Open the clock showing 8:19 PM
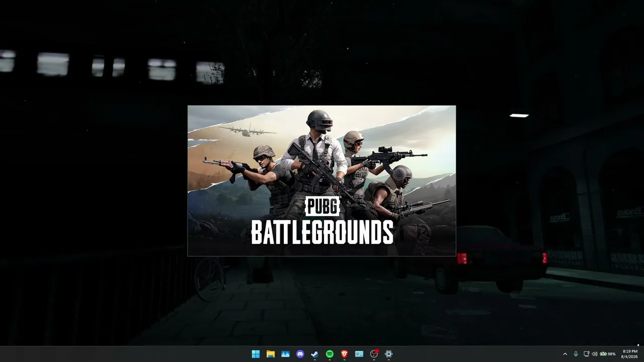 pyautogui.click(x=630, y=354)
